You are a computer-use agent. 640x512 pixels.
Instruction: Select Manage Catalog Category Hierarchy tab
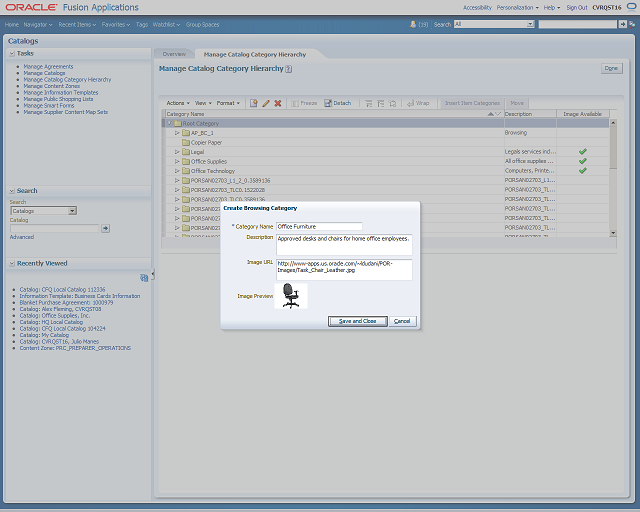(255, 54)
